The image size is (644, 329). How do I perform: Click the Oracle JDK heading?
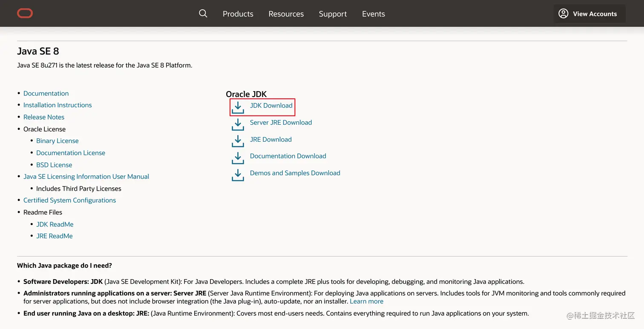246,94
